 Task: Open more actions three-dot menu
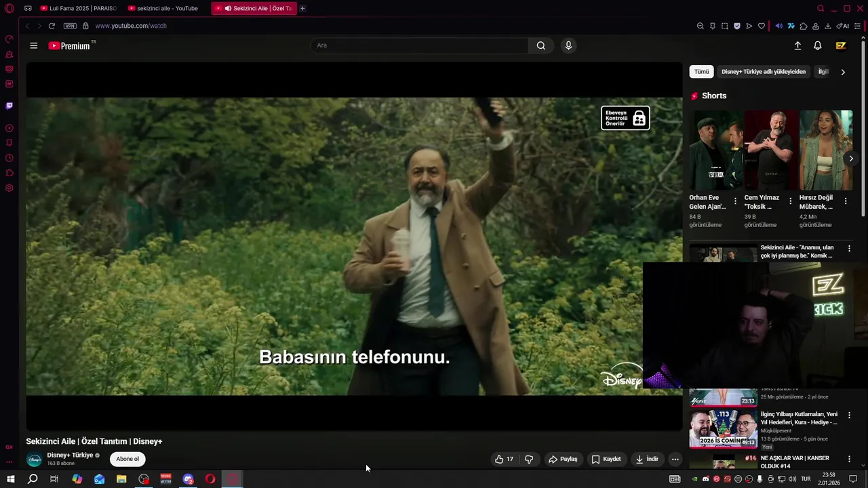click(x=675, y=459)
